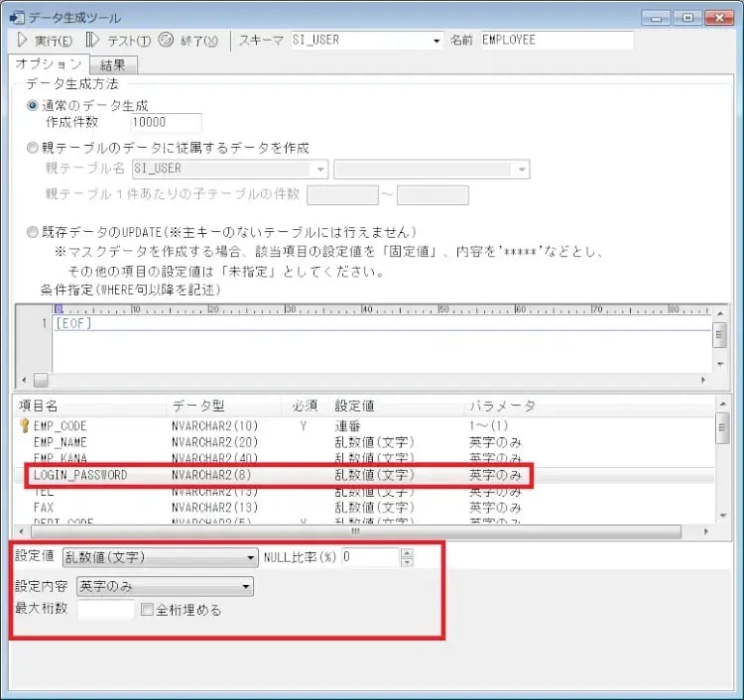Click the 最大桁数 input field
744x700 pixels.
pyautogui.click(x=105, y=610)
